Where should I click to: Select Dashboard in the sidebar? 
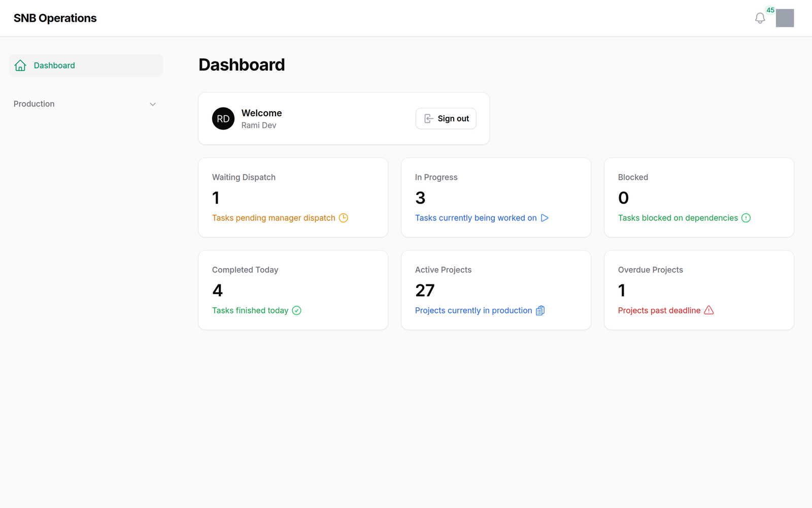coord(86,66)
